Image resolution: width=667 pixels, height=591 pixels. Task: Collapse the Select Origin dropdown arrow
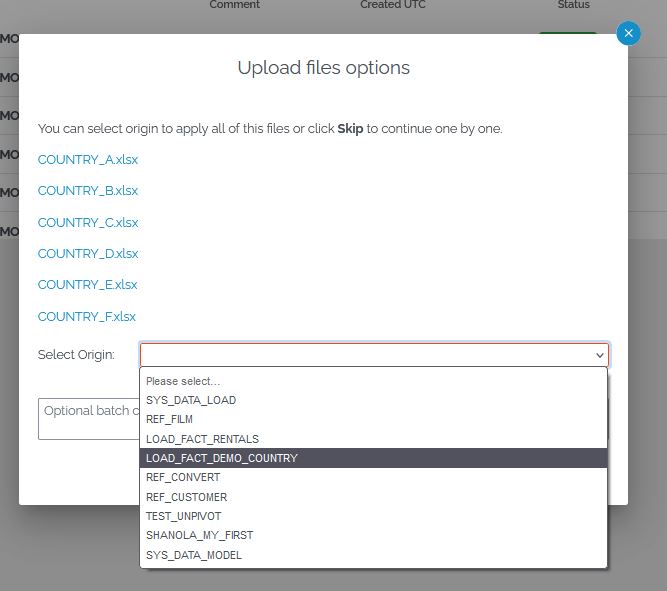[599, 355]
